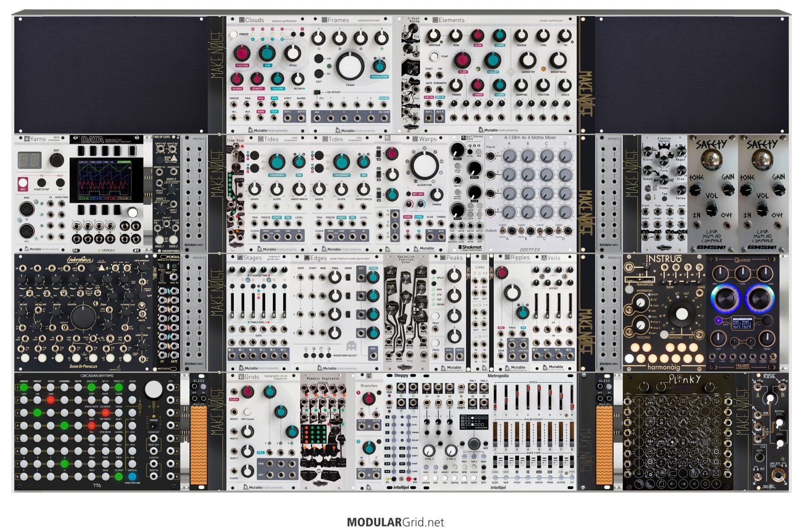This screenshot has width=792, height=532.
Task: Click the Yarns MIDI IN socket
Action: [26, 210]
